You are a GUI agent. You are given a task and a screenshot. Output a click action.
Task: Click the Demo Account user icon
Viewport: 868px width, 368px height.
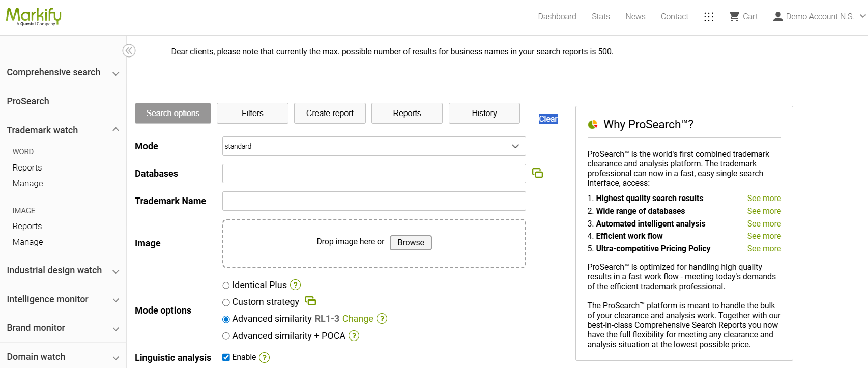click(x=777, y=17)
